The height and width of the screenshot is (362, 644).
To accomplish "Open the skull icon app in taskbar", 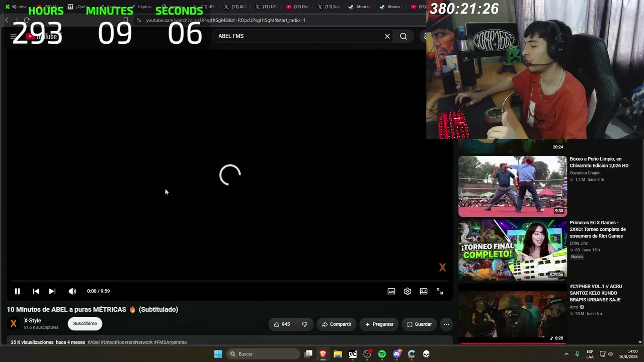I will pos(426,354).
